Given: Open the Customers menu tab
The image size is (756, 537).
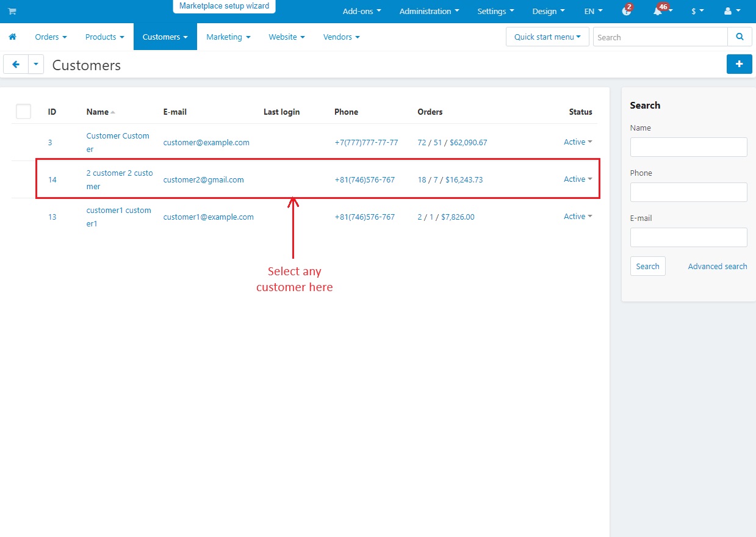Looking at the screenshot, I should (165, 37).
